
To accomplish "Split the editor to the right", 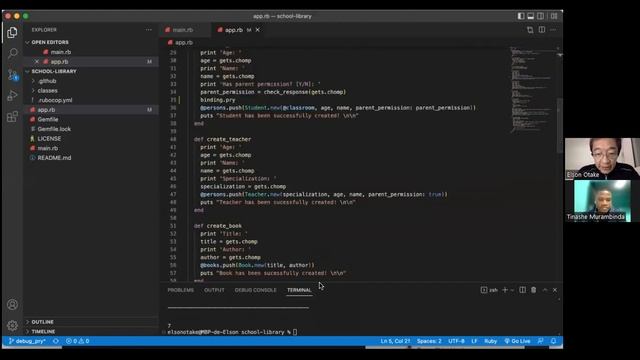I will pos(542,30).
